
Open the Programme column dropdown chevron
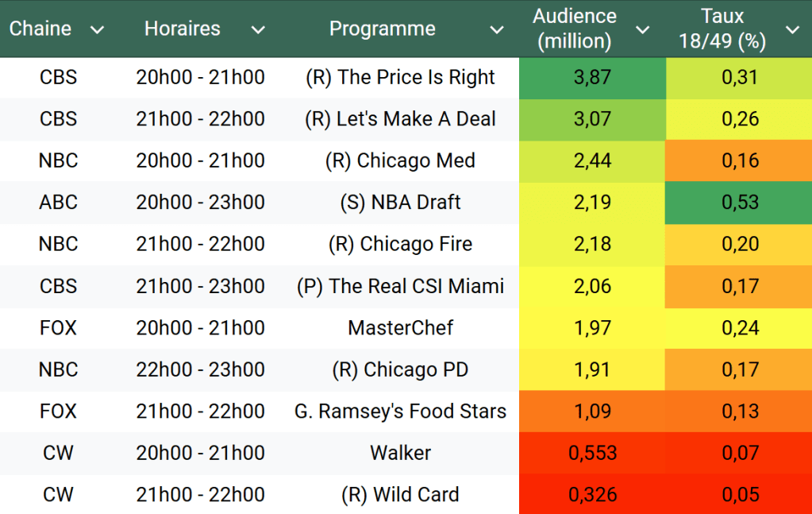point(497,30)
